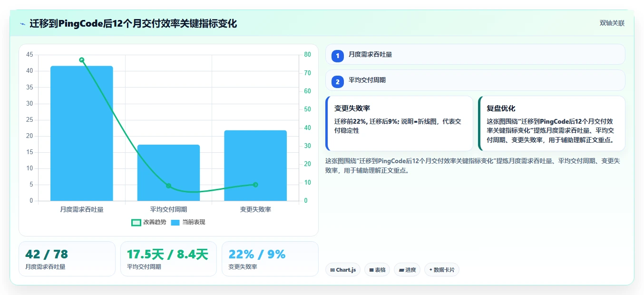Image resolution: width=644 pixels, height=295 pixels.
Task: Click the 变更失败率 axis label under chart
Action: click(x=255, y=209)
